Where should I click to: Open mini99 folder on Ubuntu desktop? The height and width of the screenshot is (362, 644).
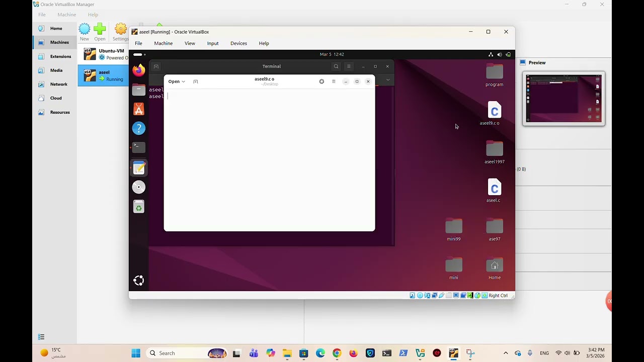click(454, 230)
